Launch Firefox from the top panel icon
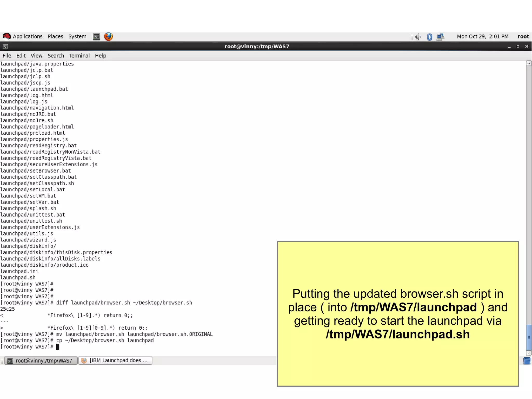532x399 pixels. click(108, 37)
